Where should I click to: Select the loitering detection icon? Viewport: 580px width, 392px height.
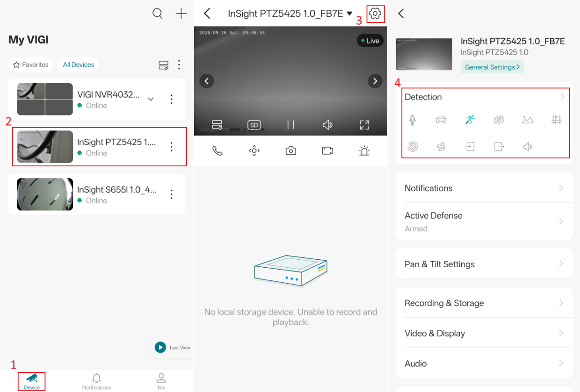441,147
